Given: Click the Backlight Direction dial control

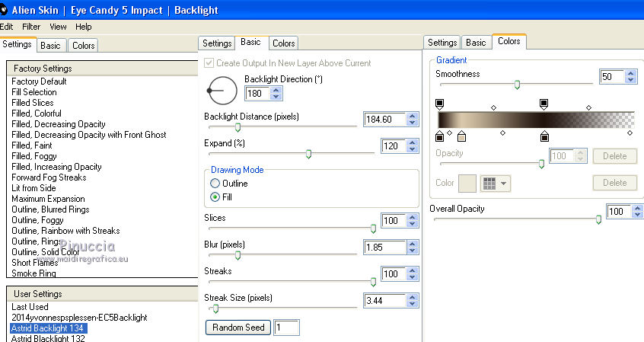Looking at the screenshot, I should [222, 91].
